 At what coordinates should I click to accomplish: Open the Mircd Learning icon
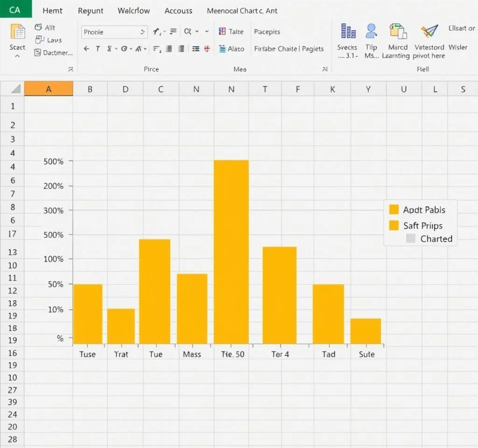click(x=398, y=31)
